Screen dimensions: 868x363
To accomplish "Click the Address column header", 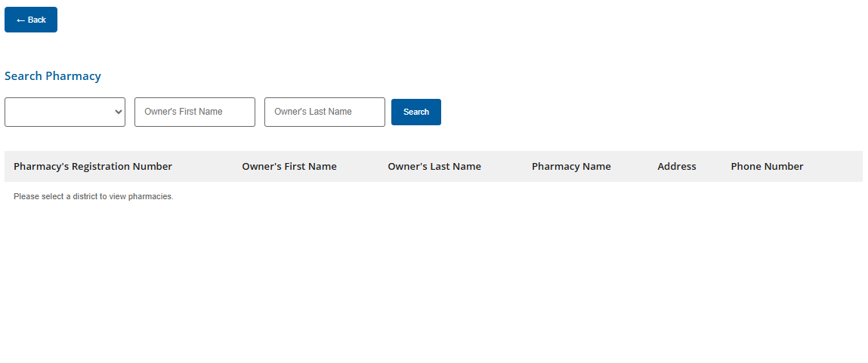I will click(677, 167).
